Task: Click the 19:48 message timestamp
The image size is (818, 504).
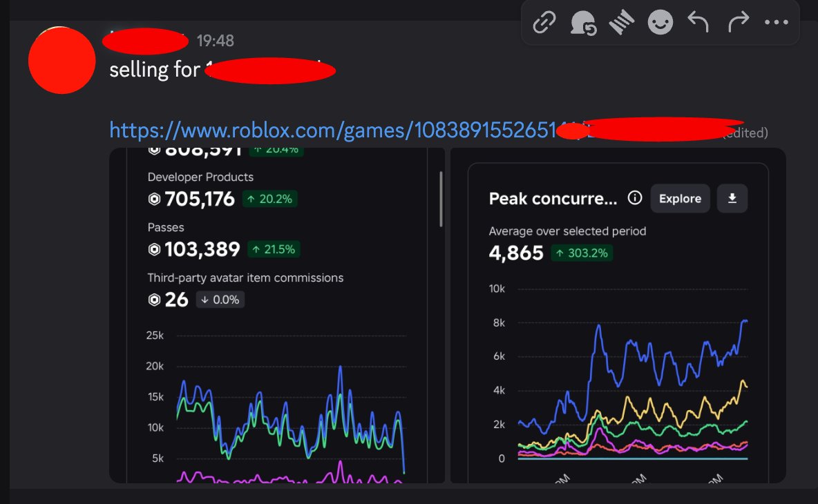Action: click(215, 41)
